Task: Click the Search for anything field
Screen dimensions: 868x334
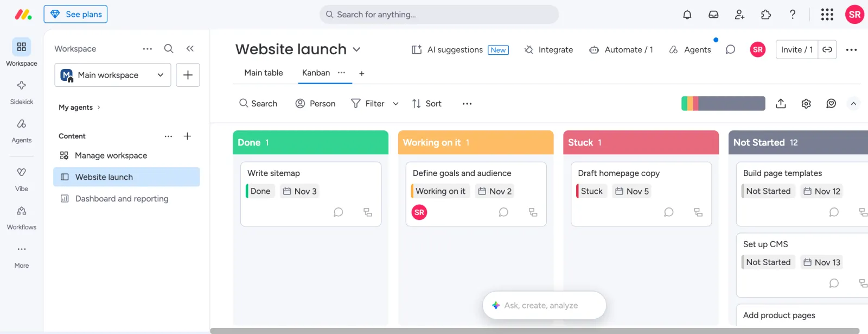Action: point(439,15)
